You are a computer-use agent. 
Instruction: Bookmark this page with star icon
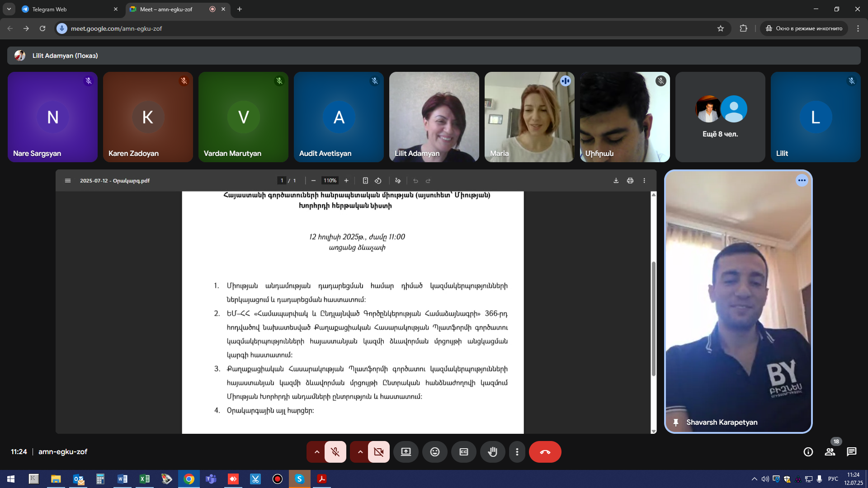pyautogui.click(x=721, y=28)
